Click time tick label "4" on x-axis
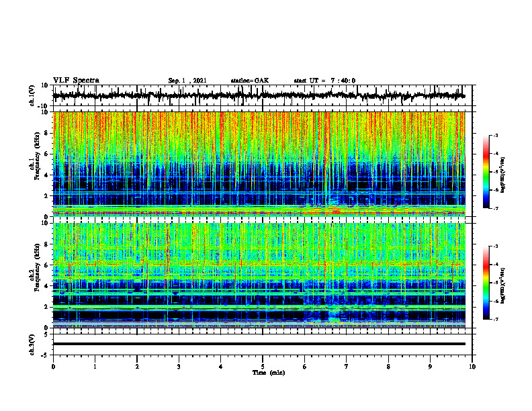 pos(221,367)
